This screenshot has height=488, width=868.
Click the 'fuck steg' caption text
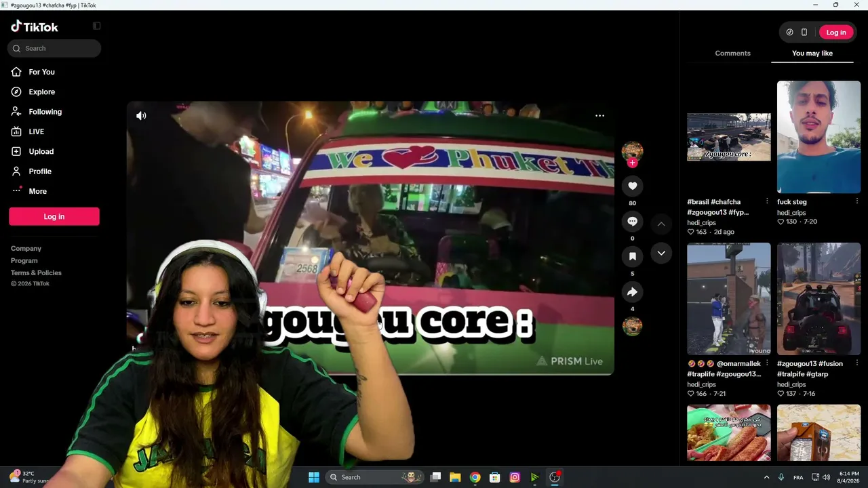point(792,202)
